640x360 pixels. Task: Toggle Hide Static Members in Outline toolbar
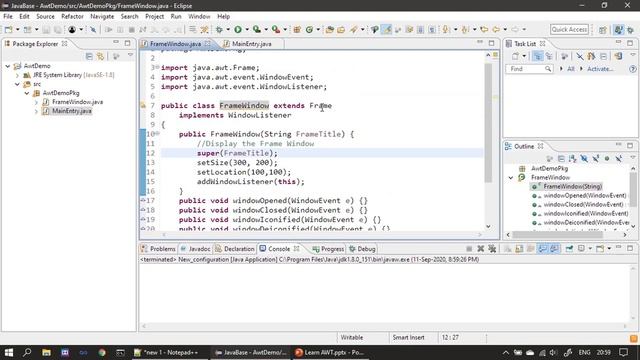[596, 158]
